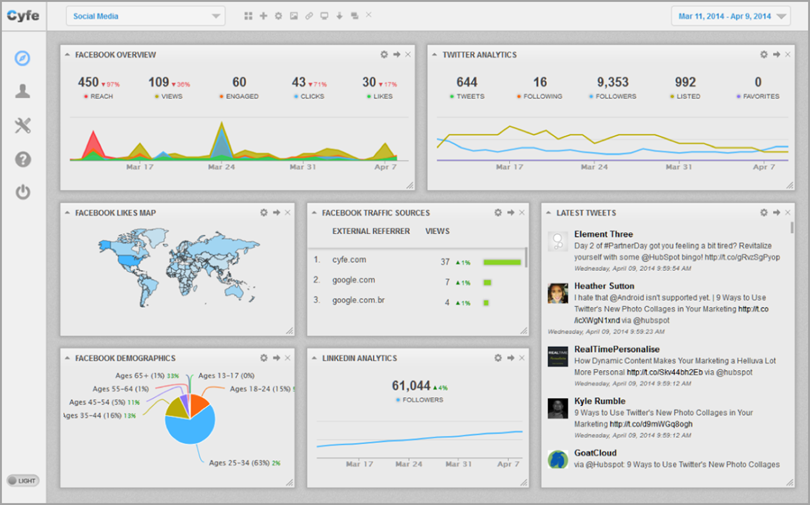Viewport: 810px width, 505px height.
Task: Collapse the Latest Tweets widget
Action: (x=548, y=213)
